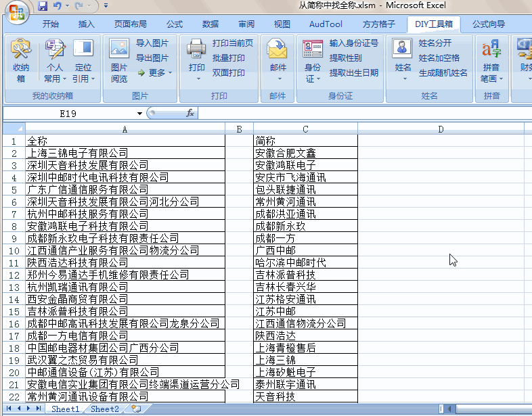This screenshot has height=416, width=532.
Task: Open the 公式向导 ribbon tab
Action: tap(489, 24)
